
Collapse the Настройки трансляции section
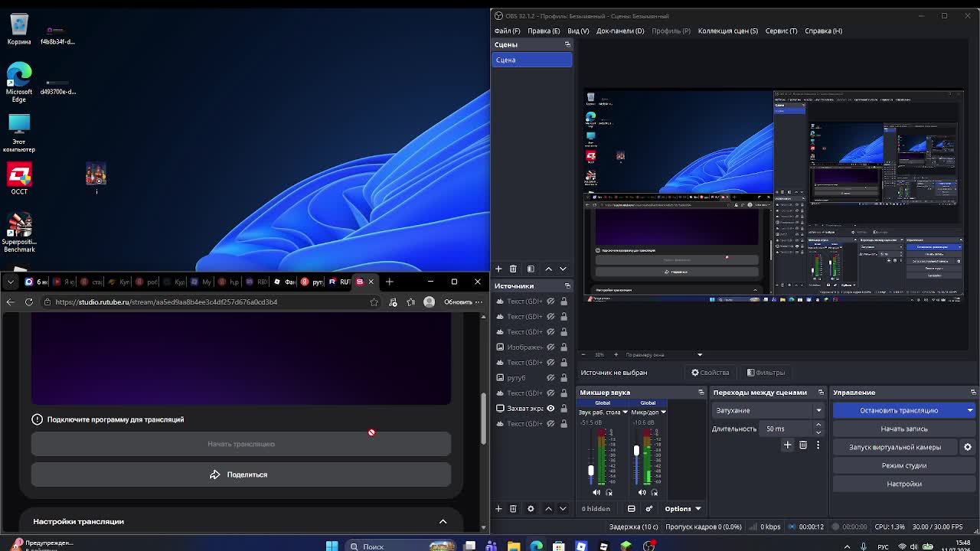(443, 521)
